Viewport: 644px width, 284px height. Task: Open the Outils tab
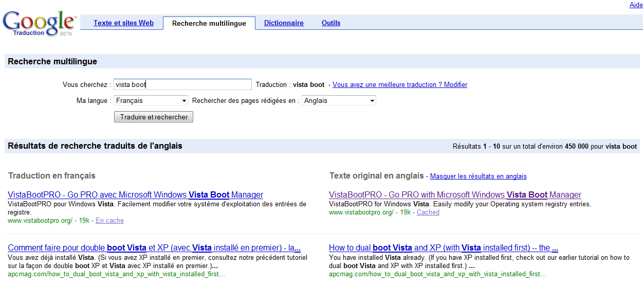[x=331, y=23]
